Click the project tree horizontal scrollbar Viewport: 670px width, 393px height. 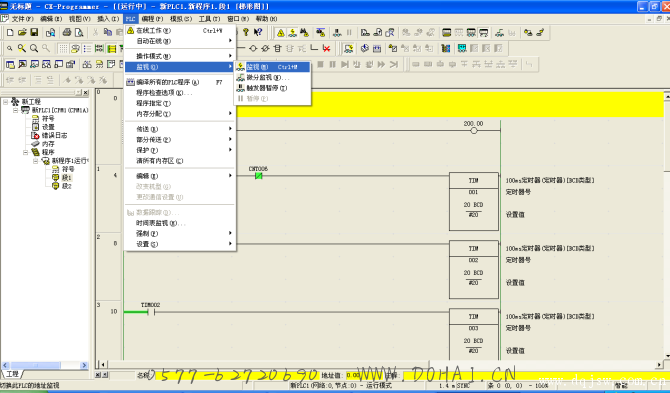click(x=45, y=365)
